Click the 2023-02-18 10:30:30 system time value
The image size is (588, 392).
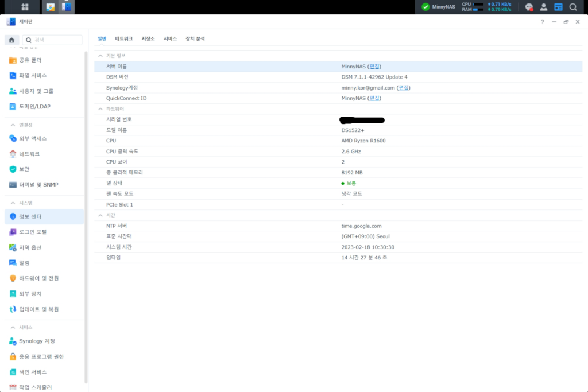click(x=367, y=247)
